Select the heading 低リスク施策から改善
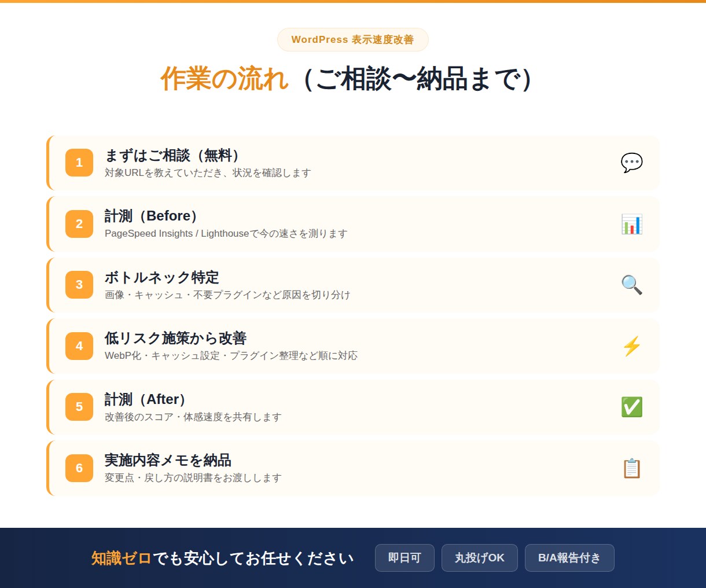The image size is (706, 588). click(176, 338)
